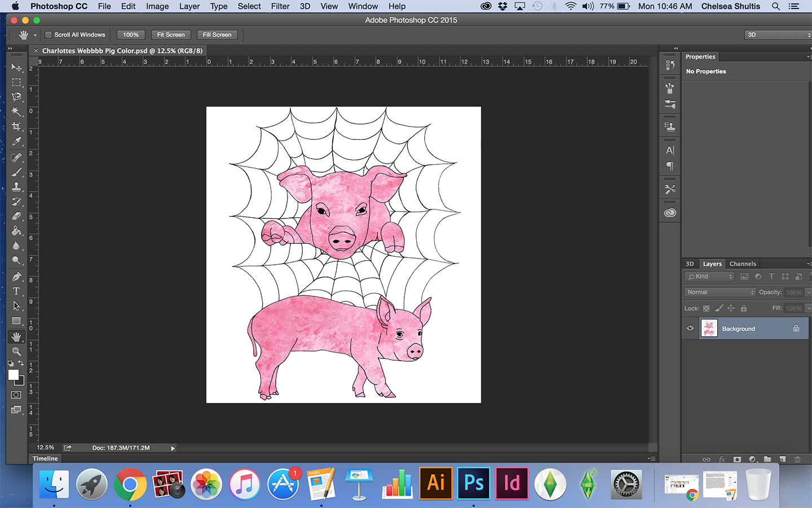Image resolution: width=812 pixels, height=508 pixels.
Task: Activate the Zoom tool in the toolbox
Action: pos(16,351)
